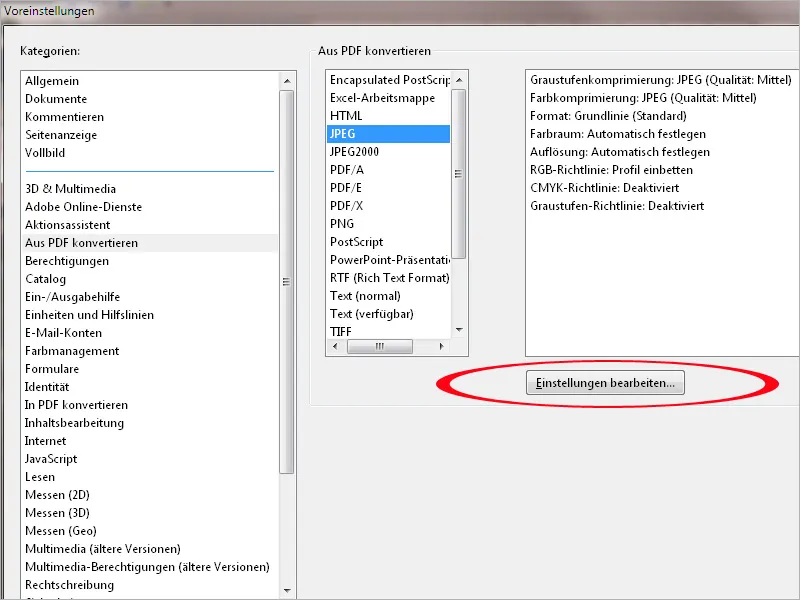Screen dimensions: 800x600
Task: Click RGB-Richtlinie: Profil einbetten line
Action: click(x=611, y=169)
